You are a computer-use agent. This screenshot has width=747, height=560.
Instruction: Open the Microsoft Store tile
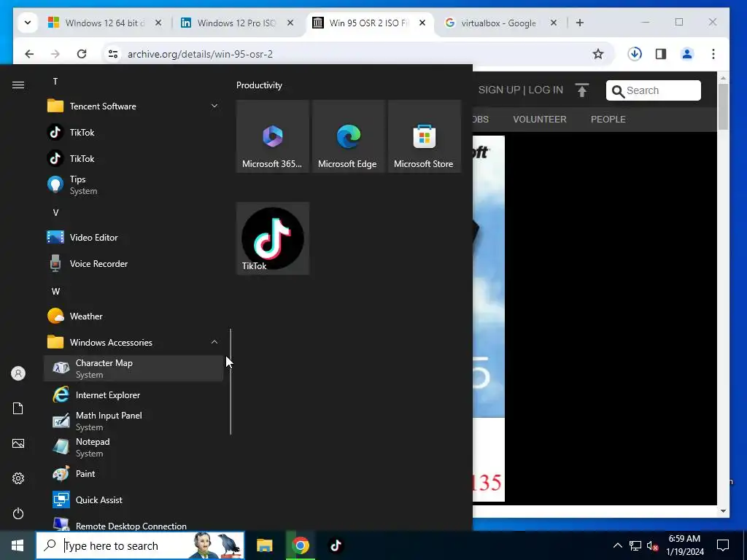(424, 136)
